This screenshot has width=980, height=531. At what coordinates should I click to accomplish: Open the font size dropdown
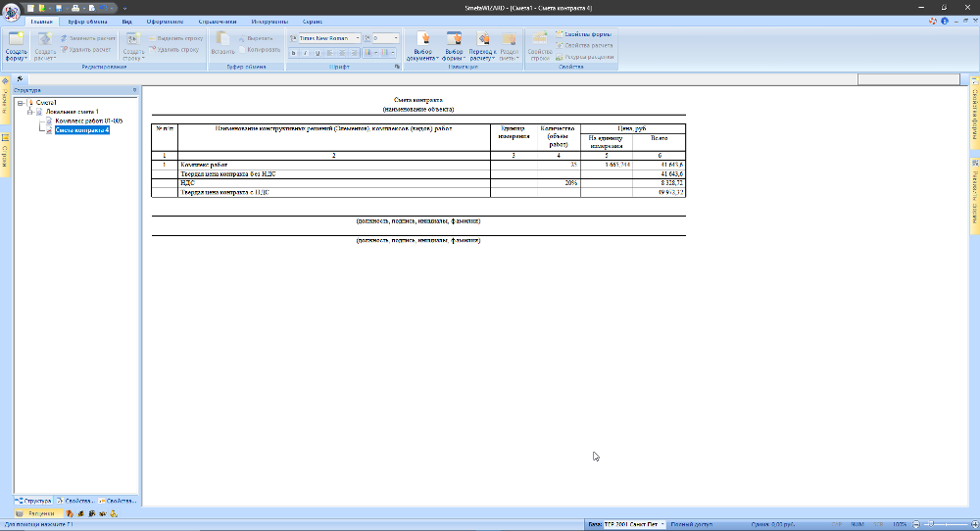[396, 38]
